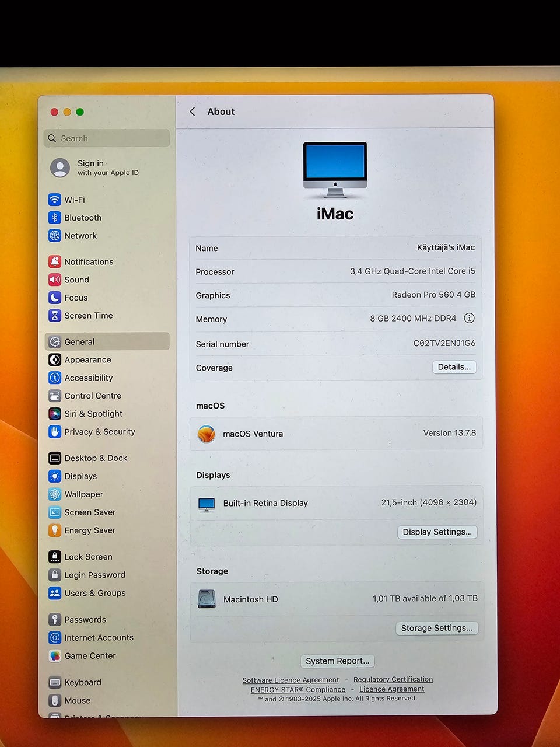Select the Network globe icon
Viewport: 560px width, 747px height.
click(x=55, y=236)
